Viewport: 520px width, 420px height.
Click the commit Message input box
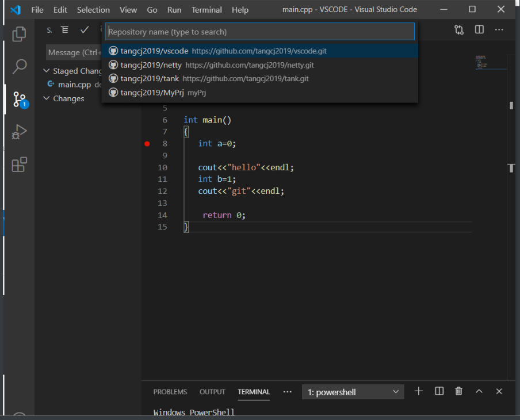pos(74,52)
